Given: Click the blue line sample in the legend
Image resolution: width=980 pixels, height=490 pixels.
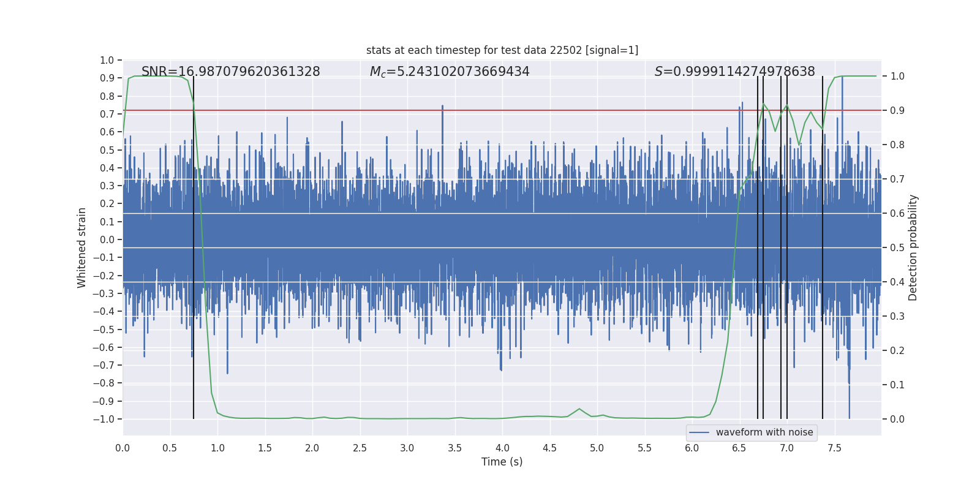Looking at the screenshot, I should click(x=699, y=432).
